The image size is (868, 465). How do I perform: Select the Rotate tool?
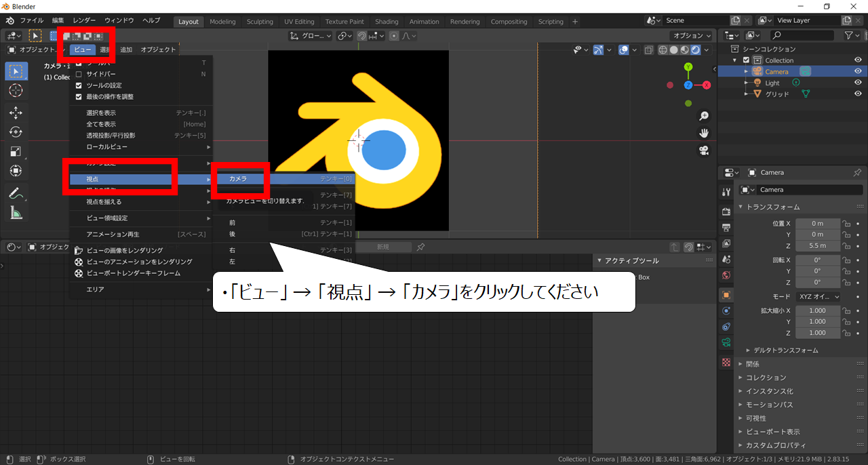(17, 132)
